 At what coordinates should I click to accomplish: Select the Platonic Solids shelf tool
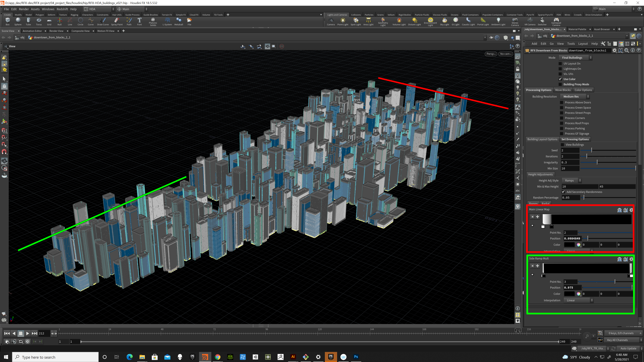(x=153, y=22)
